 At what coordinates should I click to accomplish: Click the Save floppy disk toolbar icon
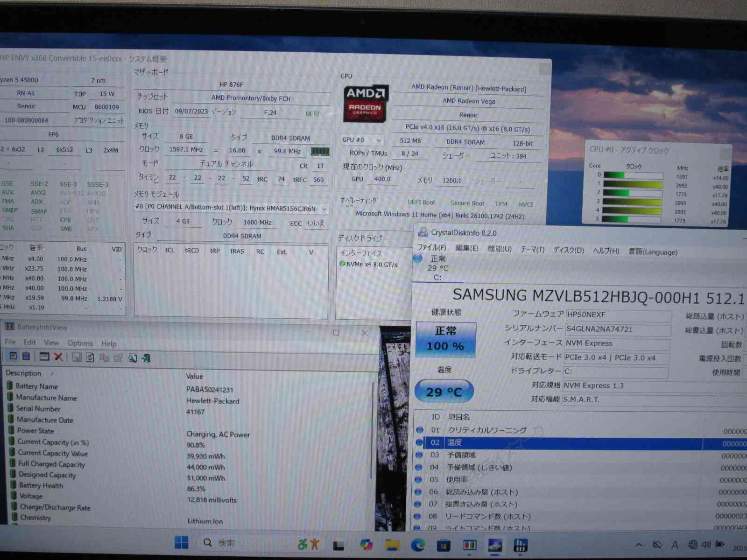click(x=77, y=357)
